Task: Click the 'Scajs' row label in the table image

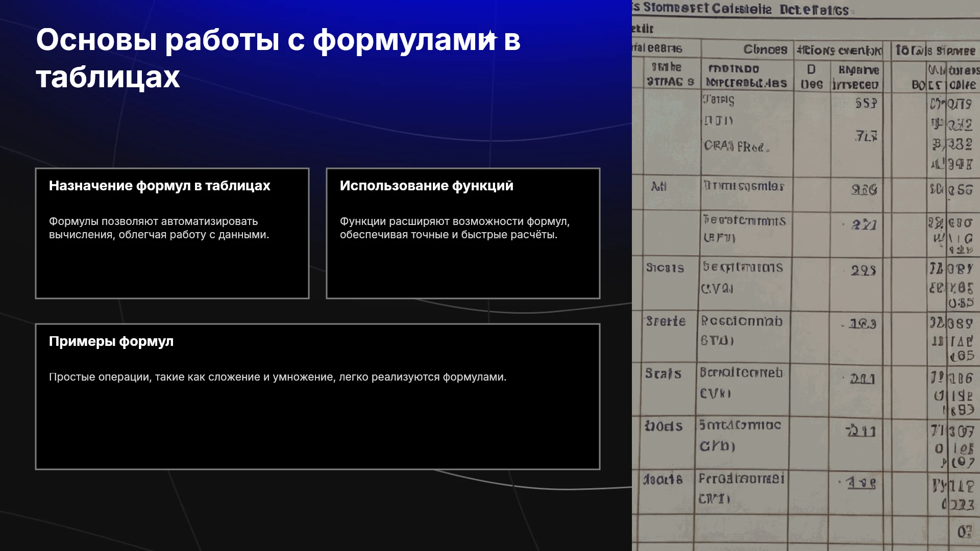Action: [x=663, y=373]
